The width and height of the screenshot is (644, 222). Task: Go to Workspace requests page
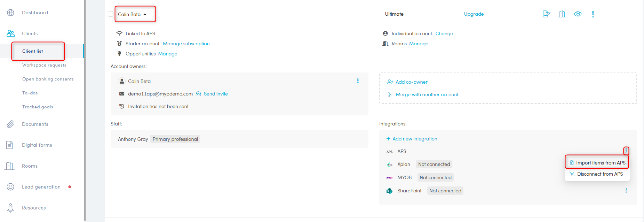(x=44, y=65)
